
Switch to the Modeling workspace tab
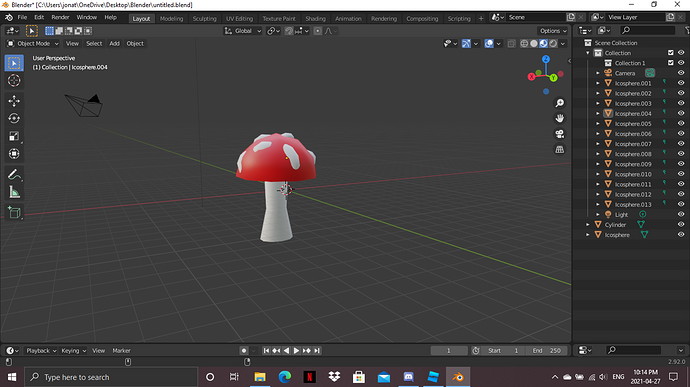pos(171,18)
